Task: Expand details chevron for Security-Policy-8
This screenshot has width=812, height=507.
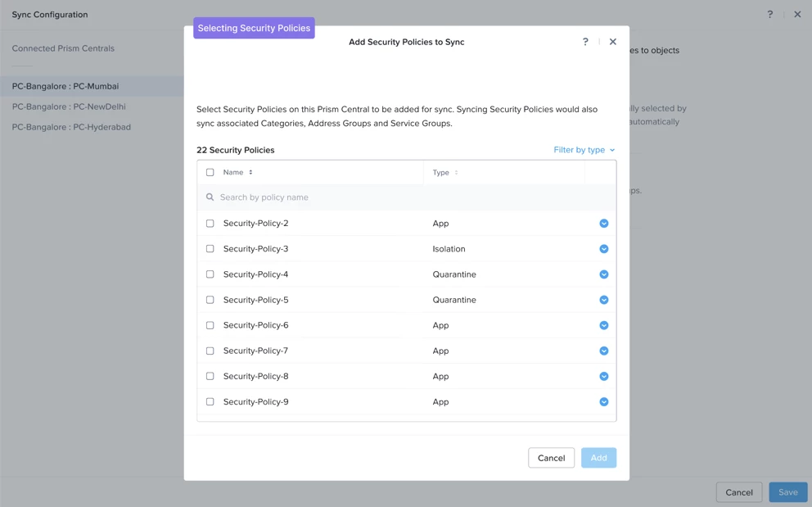Action: [x=604, y=377]
